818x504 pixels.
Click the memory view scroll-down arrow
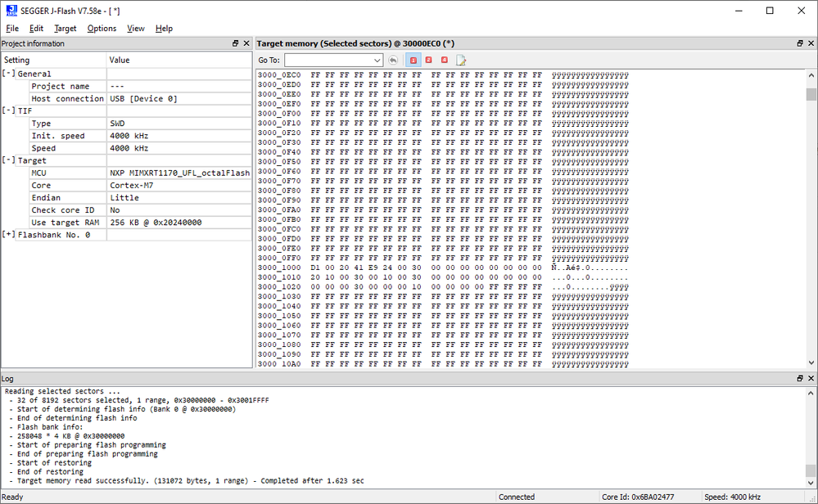click(x=811, y=362)
